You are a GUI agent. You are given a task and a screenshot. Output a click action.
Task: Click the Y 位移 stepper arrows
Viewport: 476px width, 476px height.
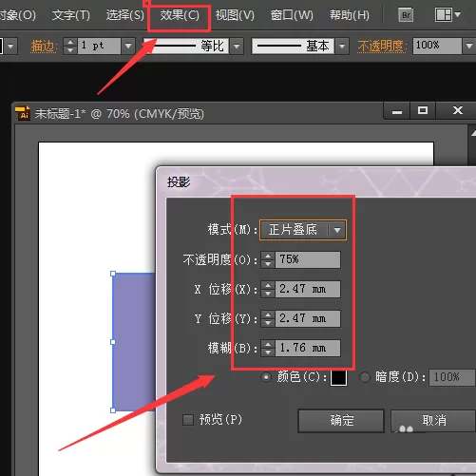point(268,318)
